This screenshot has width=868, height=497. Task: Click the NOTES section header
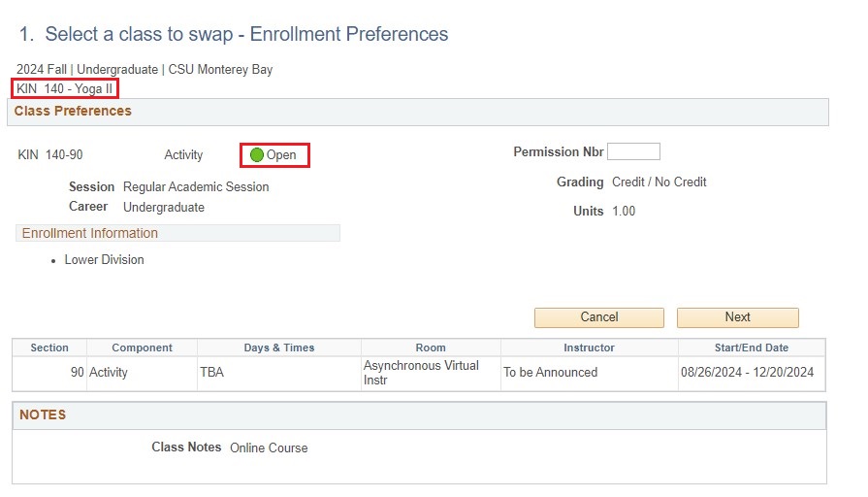point(43,415)
